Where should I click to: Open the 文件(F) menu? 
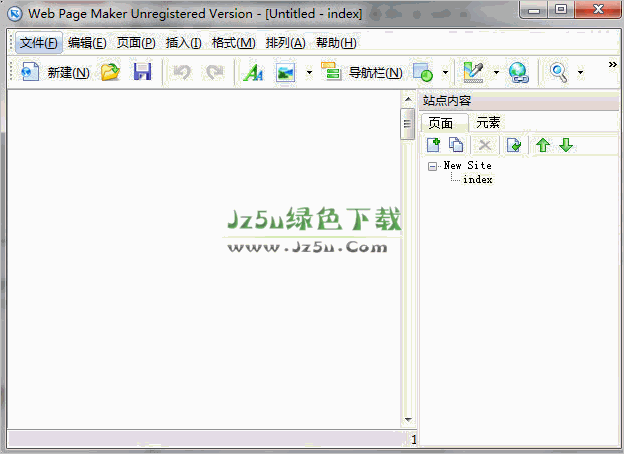[39, 43]
